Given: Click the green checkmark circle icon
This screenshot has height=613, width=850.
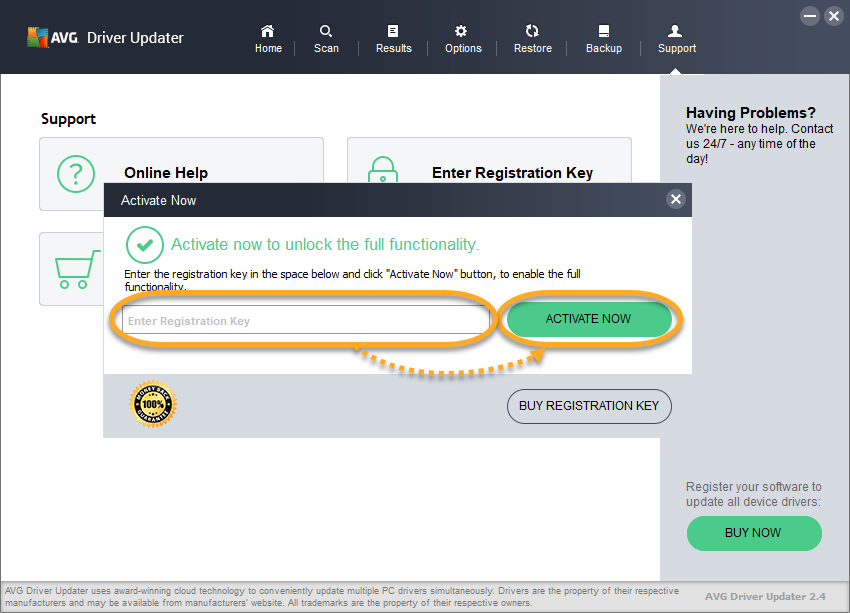Looking at the screenshot, I should 145,245.
